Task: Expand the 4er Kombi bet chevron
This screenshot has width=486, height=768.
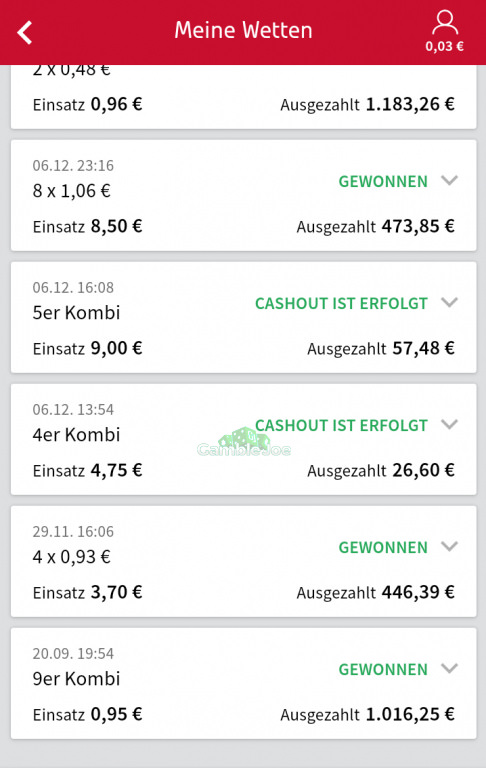Action: click(449, 424)
